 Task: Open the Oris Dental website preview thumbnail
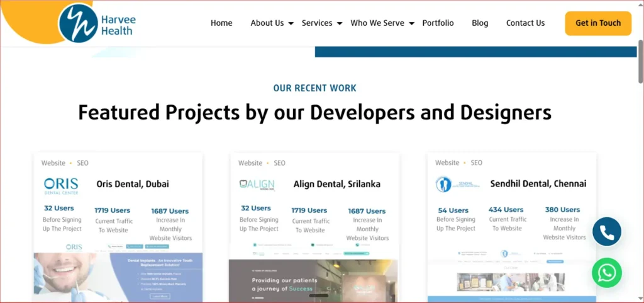118,272
